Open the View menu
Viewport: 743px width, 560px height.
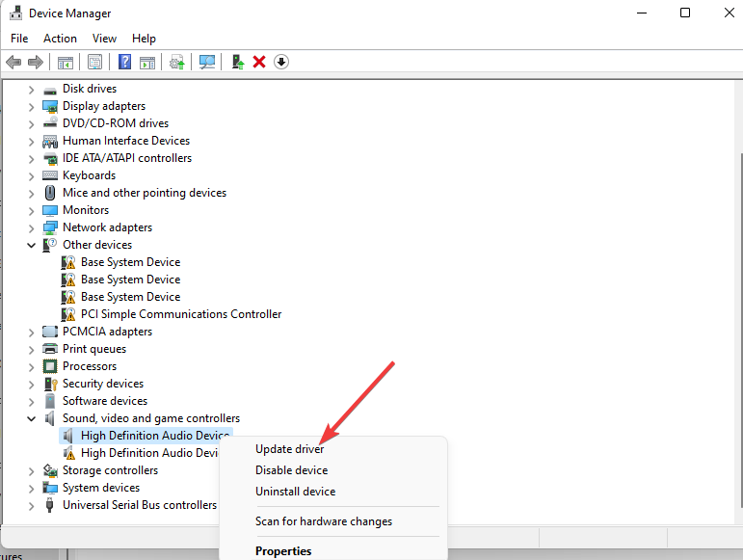(x=104, y=39)
